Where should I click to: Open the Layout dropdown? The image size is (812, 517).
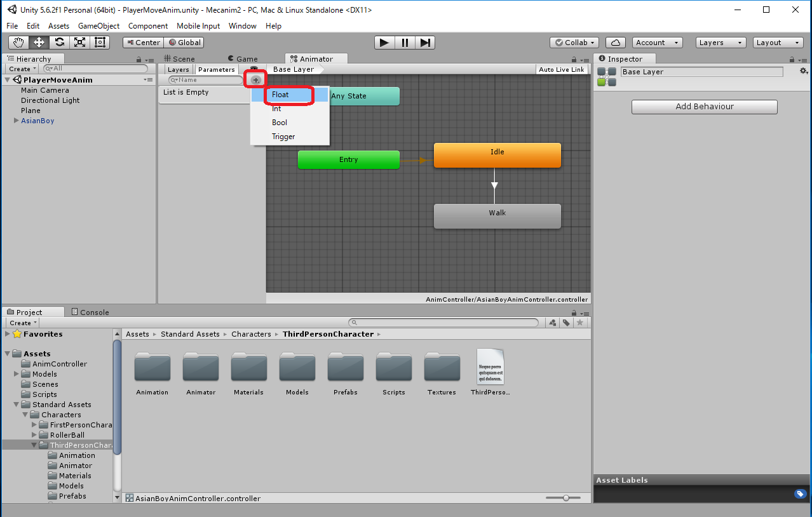point(778,43)
